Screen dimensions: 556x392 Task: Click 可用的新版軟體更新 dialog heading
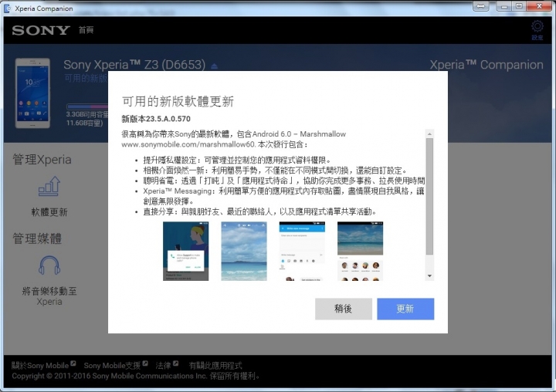178,101
